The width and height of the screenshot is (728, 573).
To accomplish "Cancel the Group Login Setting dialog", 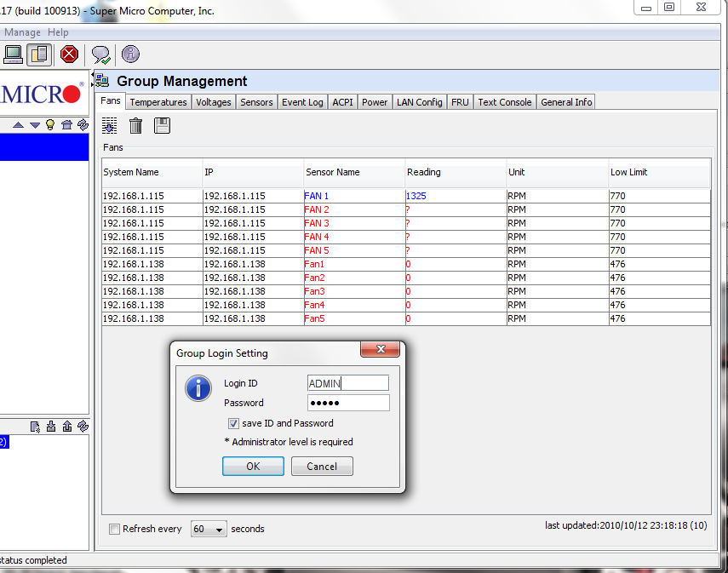I will pyautogui.click(x=322, y=467).
